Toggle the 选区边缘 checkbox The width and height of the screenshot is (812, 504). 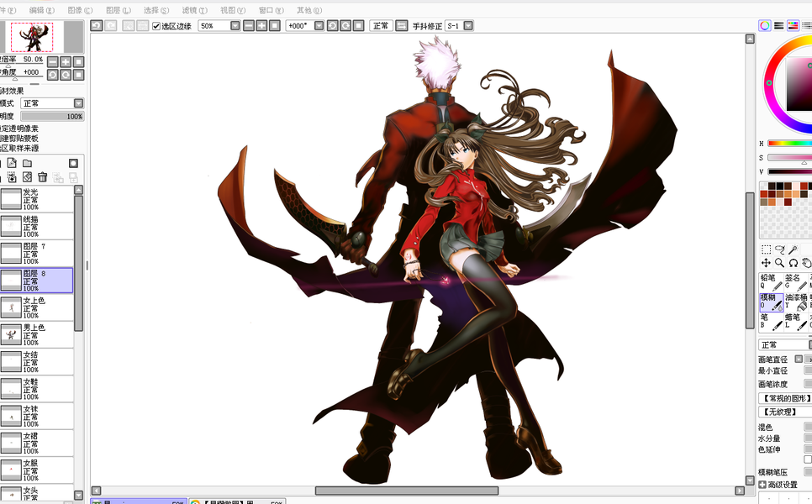coord(156,26)
